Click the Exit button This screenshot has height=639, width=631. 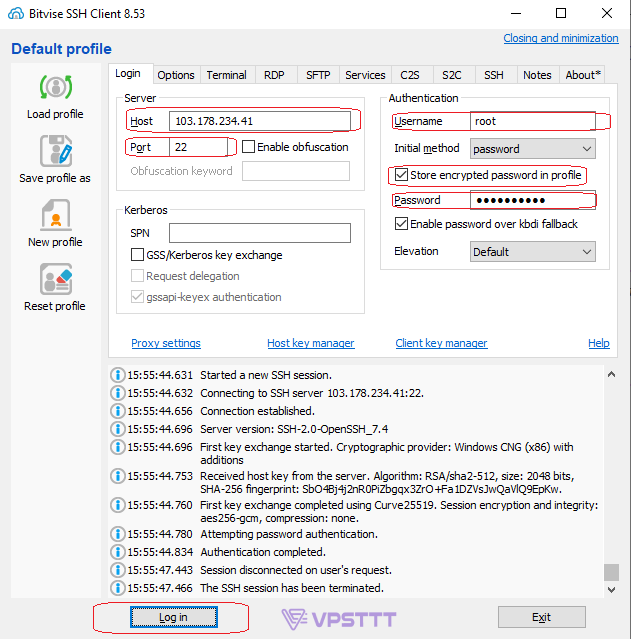(x=541, y=617)
